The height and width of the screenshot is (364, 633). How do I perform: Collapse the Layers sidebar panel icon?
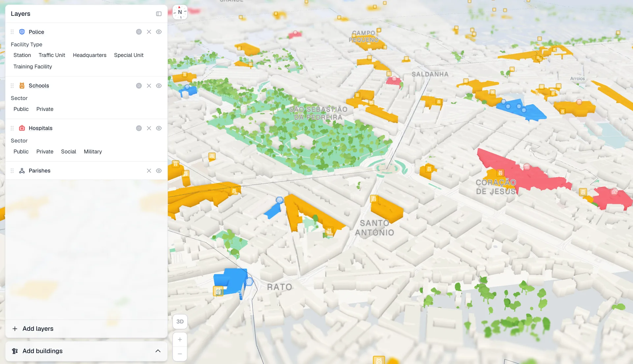click(159, 14)
